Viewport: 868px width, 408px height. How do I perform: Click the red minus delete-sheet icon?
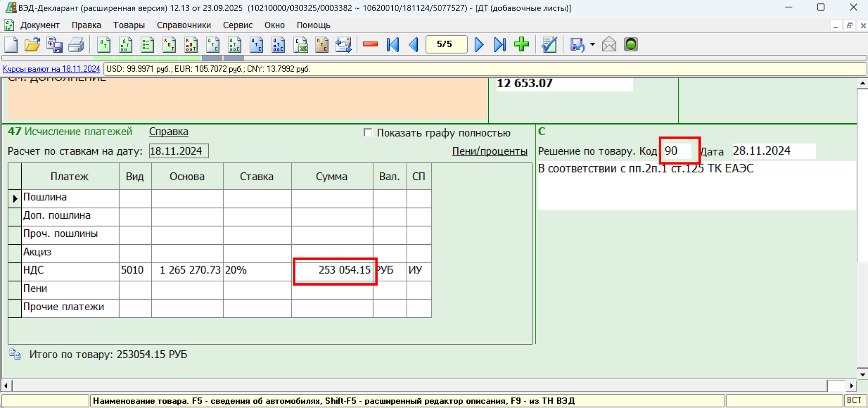pyautogui.click(x=370, y=45)
